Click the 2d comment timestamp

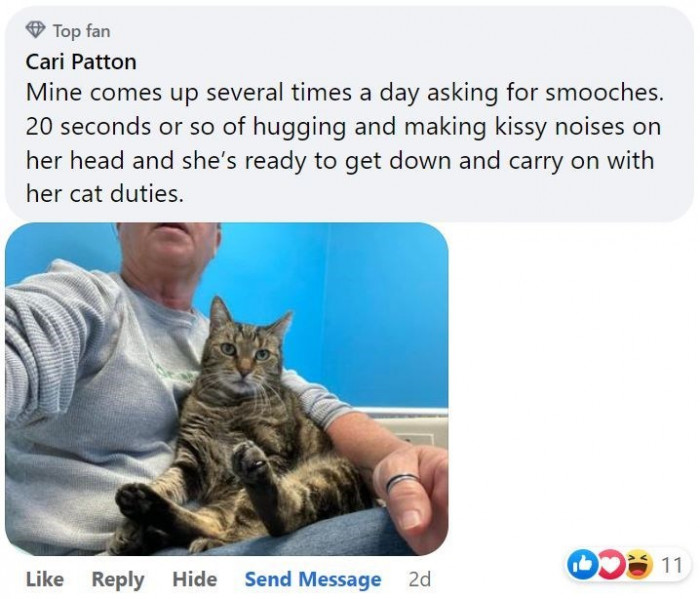click(420, 579)
